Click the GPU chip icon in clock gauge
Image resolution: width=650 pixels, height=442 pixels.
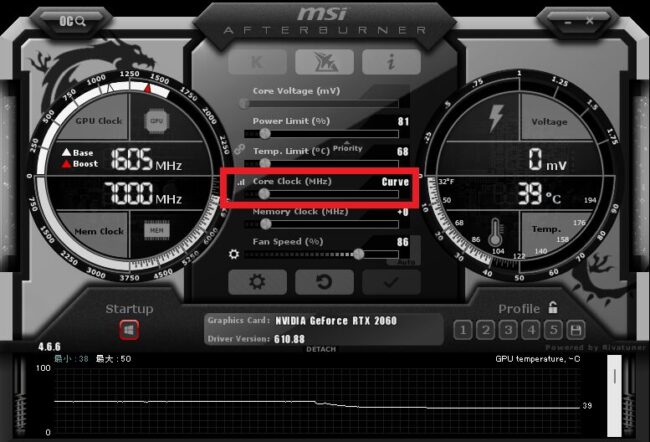pyautogui.click(x=156, y=121)
